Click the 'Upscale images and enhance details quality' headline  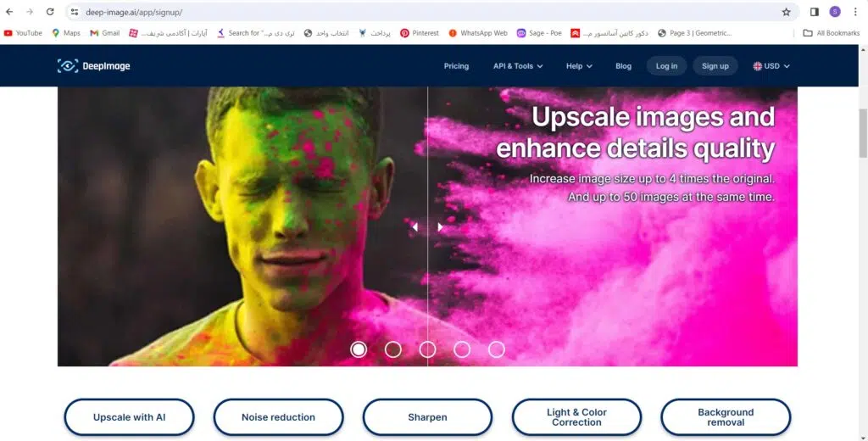click(x=636, y=132)
